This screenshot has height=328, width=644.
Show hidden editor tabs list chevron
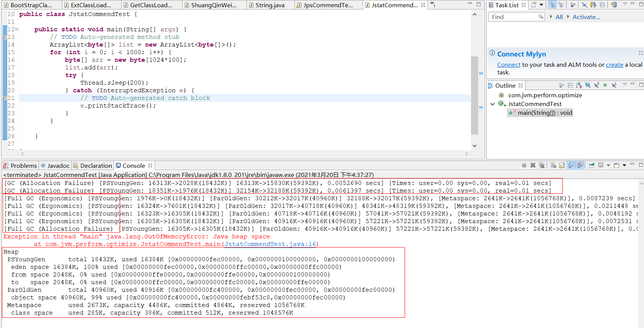tap(433, 4)
